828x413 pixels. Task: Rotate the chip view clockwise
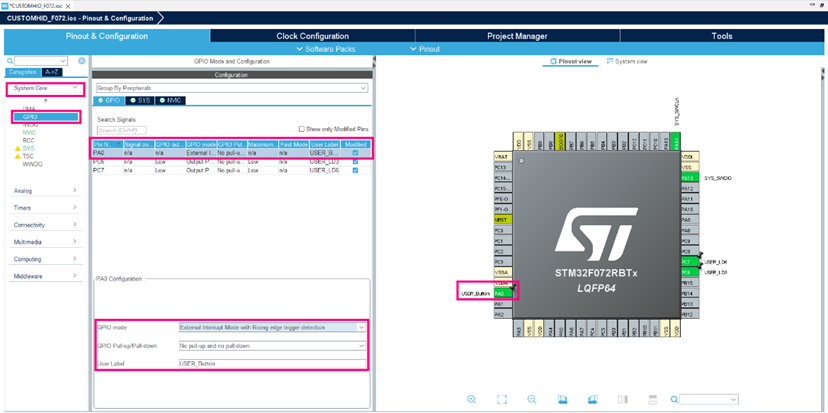[563, 399]
